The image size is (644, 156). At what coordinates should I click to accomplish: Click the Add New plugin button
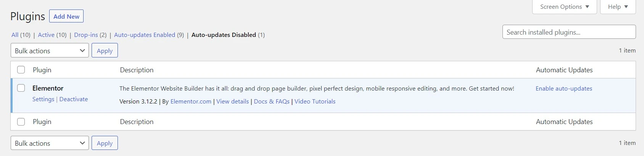click(x=66, y=16)
